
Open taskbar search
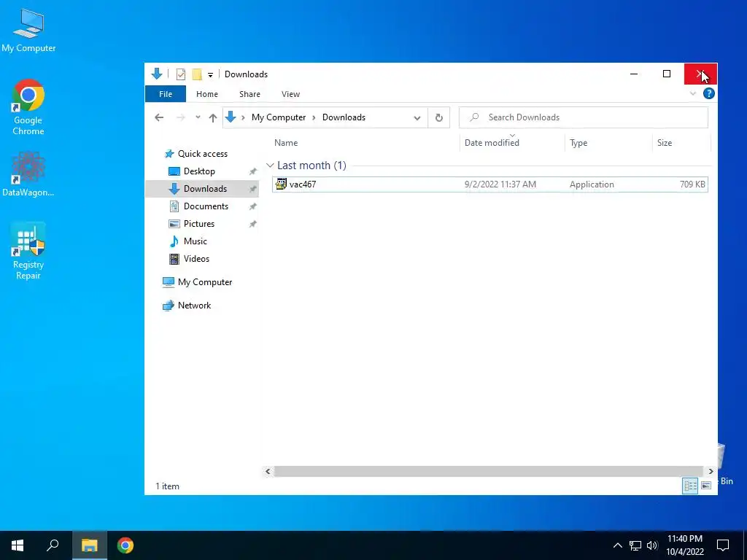pos(53,545)
